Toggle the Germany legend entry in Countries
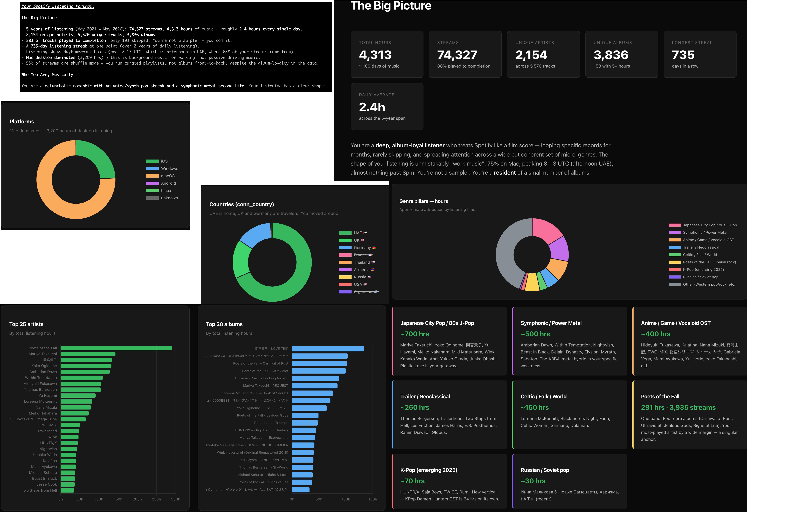Screen dimensions: 812x512 [x=357, y=248]
